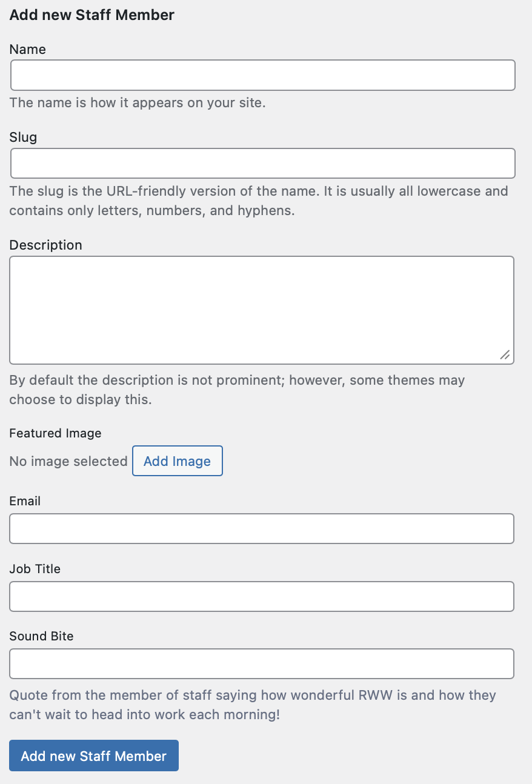Select the Job Title input field
Viewport: 532px width, 784px height.
tap(261, 597)
